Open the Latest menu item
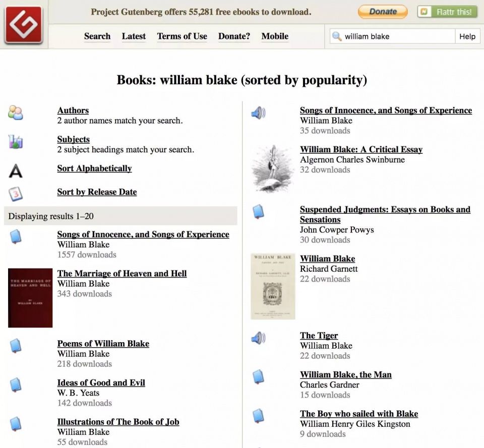The image size is (484, 448). (134, 36)
